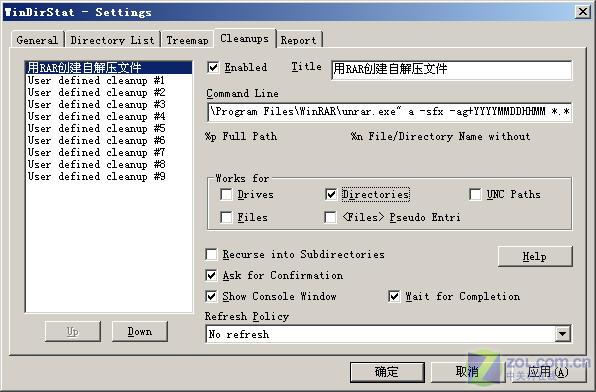Toggle Wait for Completion checkbox
The width and height of the screenshot is (596, 392).
tap(394, 296)
